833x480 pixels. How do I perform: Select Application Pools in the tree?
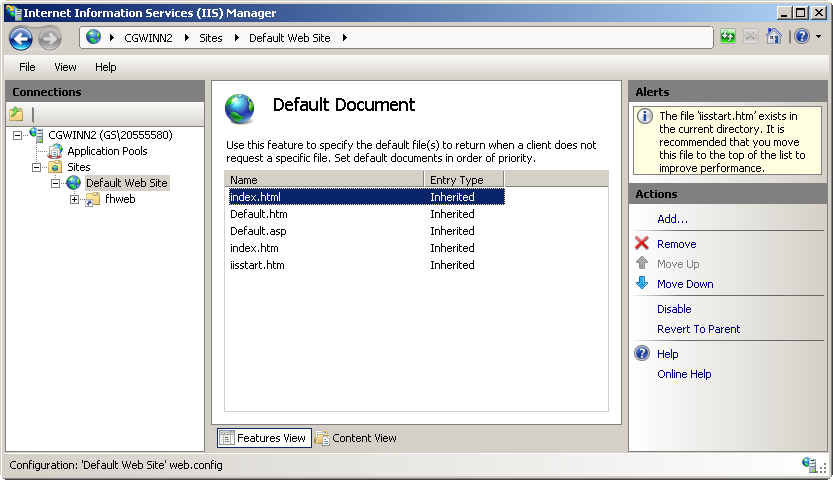click(x=107, y=151)
